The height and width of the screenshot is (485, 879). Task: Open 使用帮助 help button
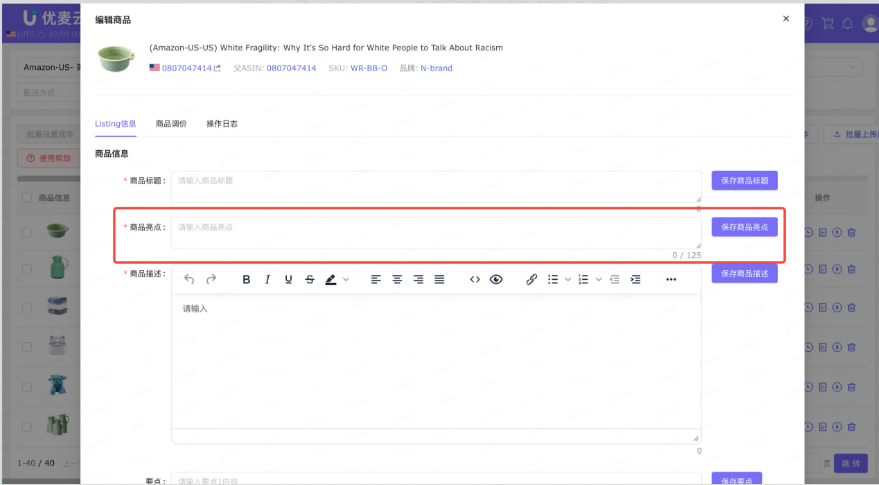49,159
